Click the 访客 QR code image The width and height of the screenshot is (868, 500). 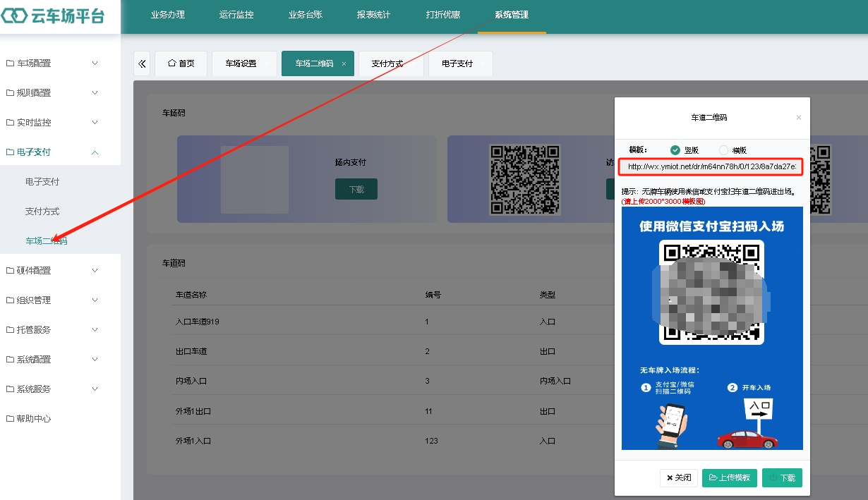point(525,179)
